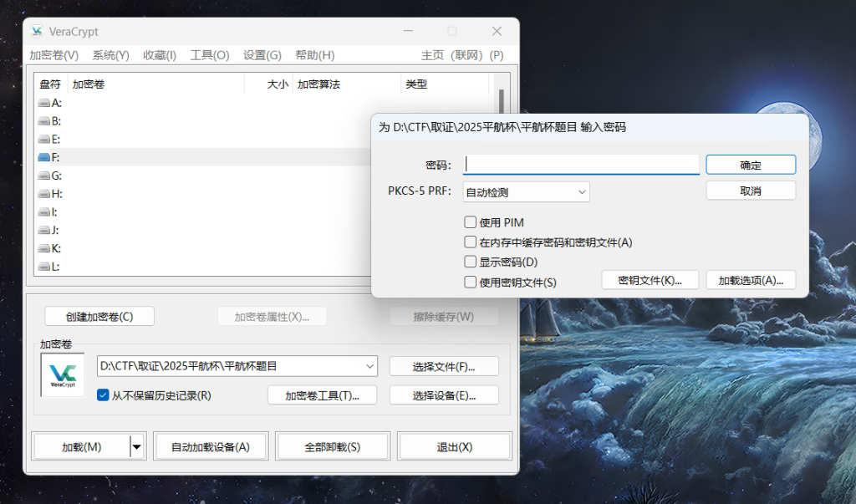Image resolution: width=856 pixels, height=504 pixels.
Task: Open the arrow next to 加载(M) button
Action: coord(137,447)
